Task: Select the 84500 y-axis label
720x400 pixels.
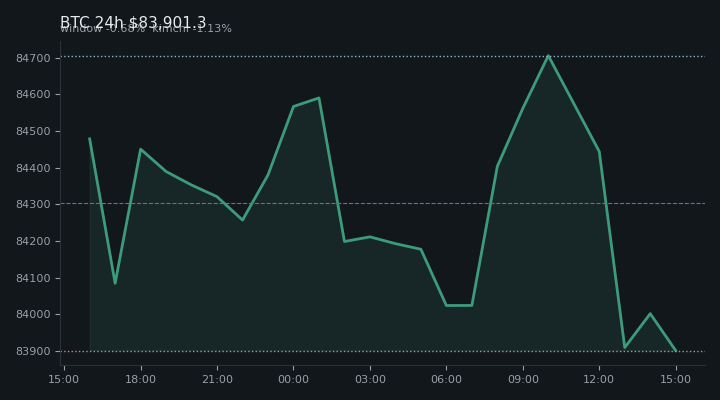Action: click(x=33, y=131)
